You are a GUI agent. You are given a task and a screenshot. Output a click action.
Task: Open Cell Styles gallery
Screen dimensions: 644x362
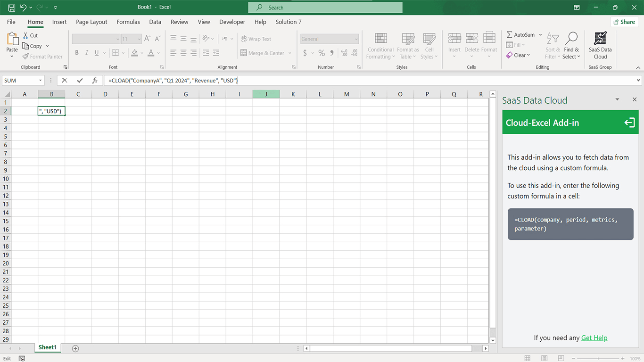pyautogui.click(x=429, y=46)
